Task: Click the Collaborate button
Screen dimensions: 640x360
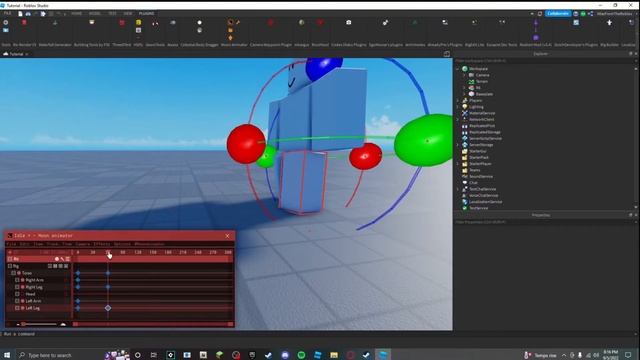Action: pyautogui.click(x=558, y=13)
